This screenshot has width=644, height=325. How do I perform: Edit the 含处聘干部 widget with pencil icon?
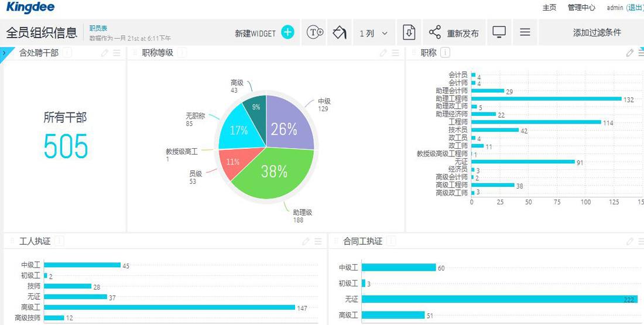tap(105, 53)
